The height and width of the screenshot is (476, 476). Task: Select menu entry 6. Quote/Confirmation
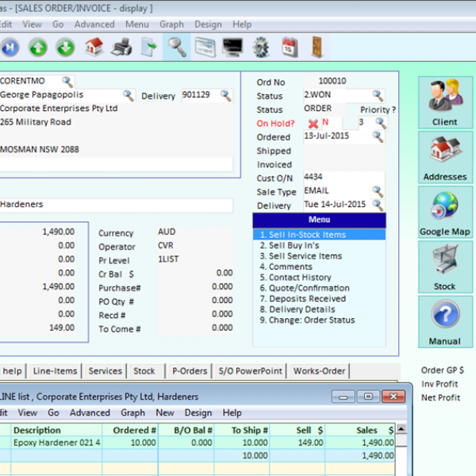[x=305, y=288]
